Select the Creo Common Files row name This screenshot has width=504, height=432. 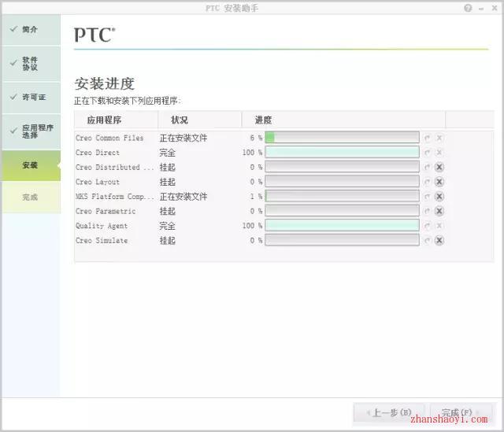coord(109,138)
